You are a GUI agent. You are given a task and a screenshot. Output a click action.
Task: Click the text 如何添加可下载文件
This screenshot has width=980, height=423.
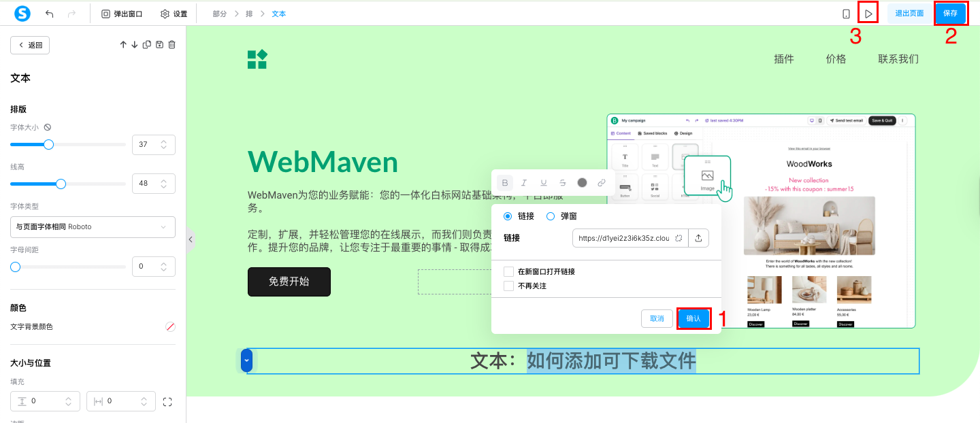click(611, 360)
